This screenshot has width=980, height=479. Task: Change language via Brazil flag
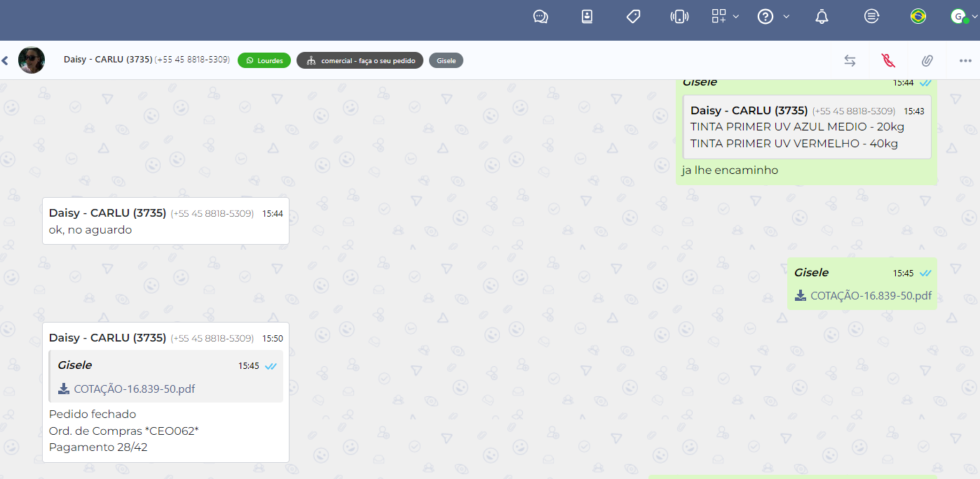pyautogui.click(x=918, y=17)
